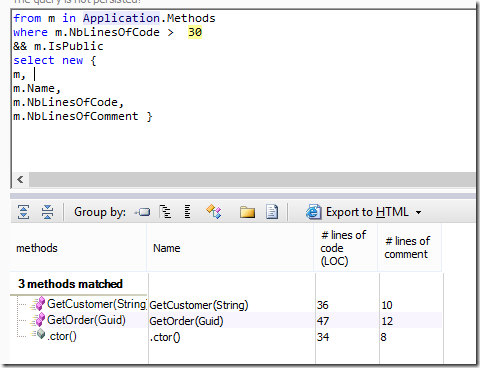The image size is (480, 368).
Task: Click Export to HTML button
Action: [367, 212]
